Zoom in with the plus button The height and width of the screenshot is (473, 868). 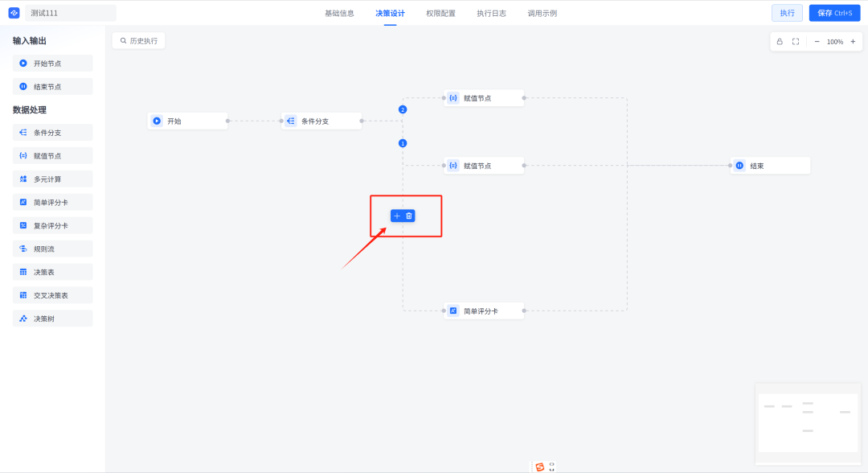(853, 42)
